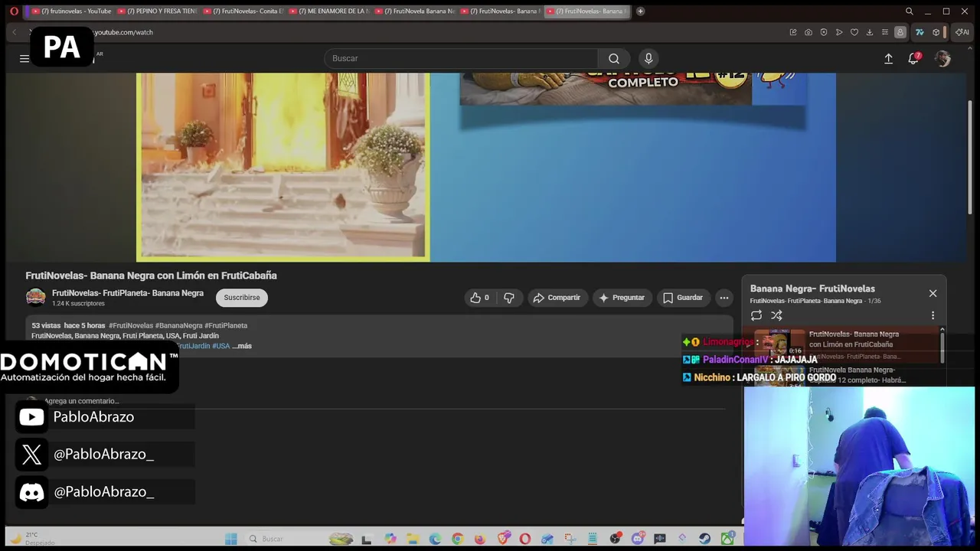980x551 pixels.
Task: Open FrutiNovelas channel avatar
Action: [35, 297]
